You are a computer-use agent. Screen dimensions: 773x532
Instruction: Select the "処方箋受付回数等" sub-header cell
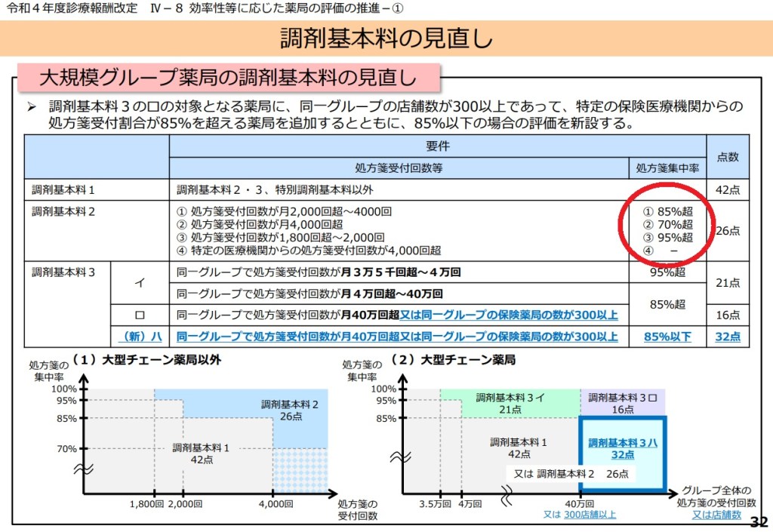399,168
